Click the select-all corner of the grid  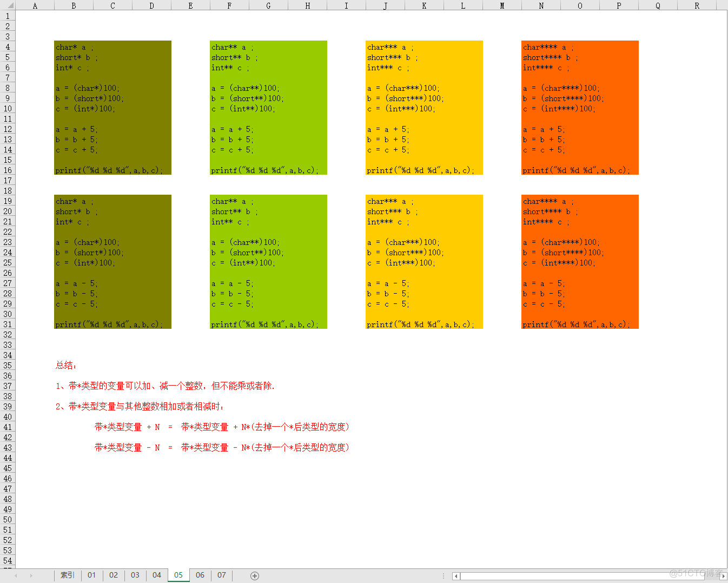[8, 5]
